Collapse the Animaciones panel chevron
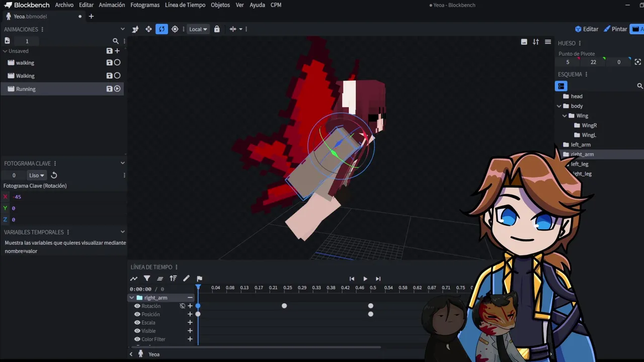This screenshot has height=362, width=644. 122,29
